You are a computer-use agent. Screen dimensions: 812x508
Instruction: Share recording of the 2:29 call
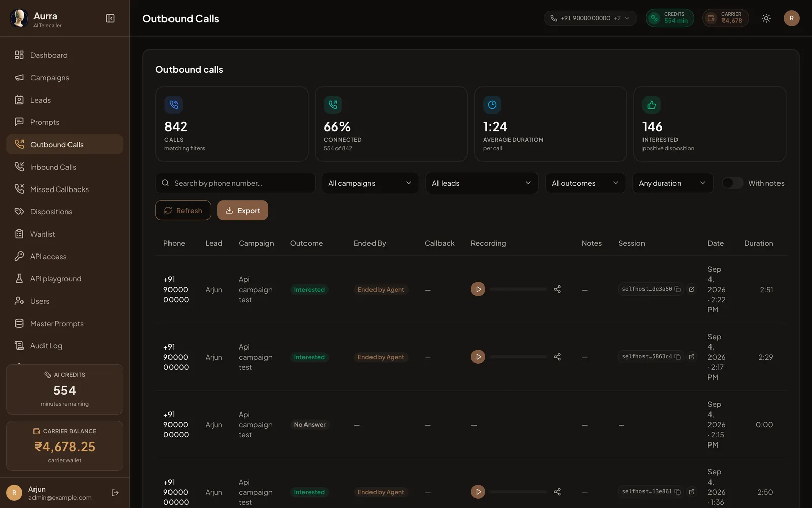[x=557, y=357]
